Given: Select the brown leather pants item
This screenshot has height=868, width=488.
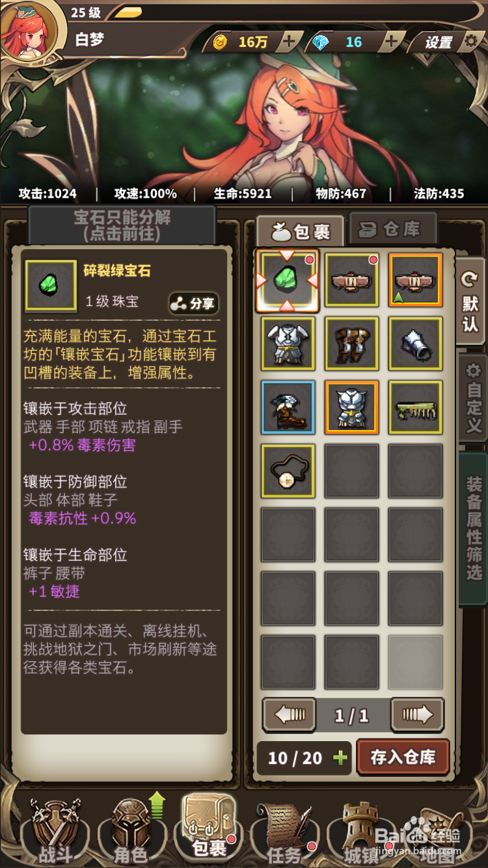Looking at the screenshot, I should point(351,344).
